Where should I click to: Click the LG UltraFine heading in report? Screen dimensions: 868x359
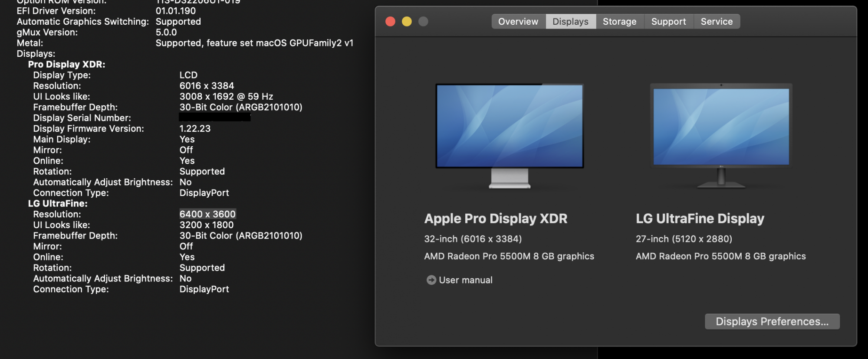[x=58, y=204]
